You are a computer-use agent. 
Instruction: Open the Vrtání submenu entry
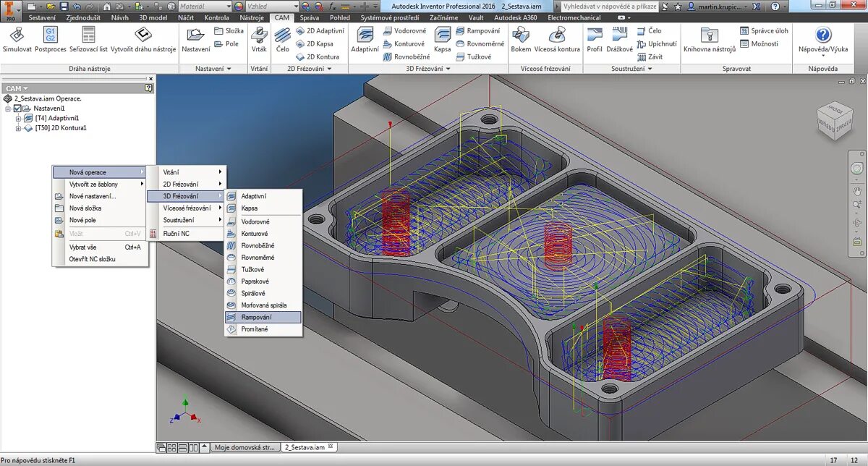[x=187, y=172]
